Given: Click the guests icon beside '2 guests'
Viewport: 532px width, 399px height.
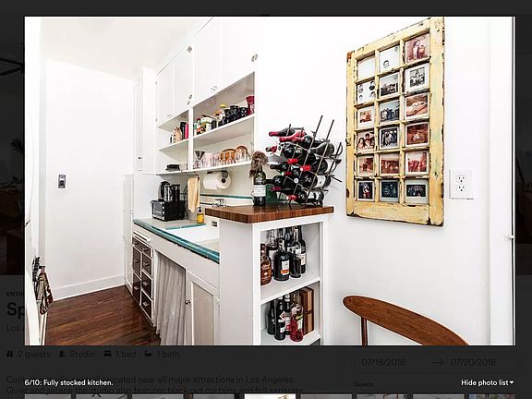Looking at the screenshot, I should pyautogui.click(x=10, y=355).
